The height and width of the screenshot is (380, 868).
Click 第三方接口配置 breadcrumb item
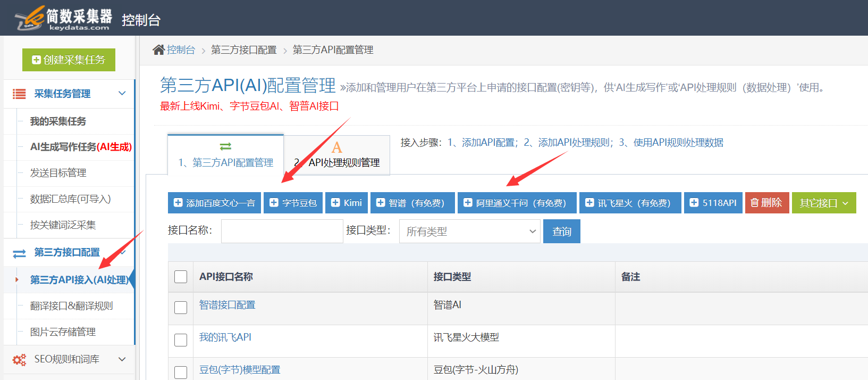tap(243, 49)
